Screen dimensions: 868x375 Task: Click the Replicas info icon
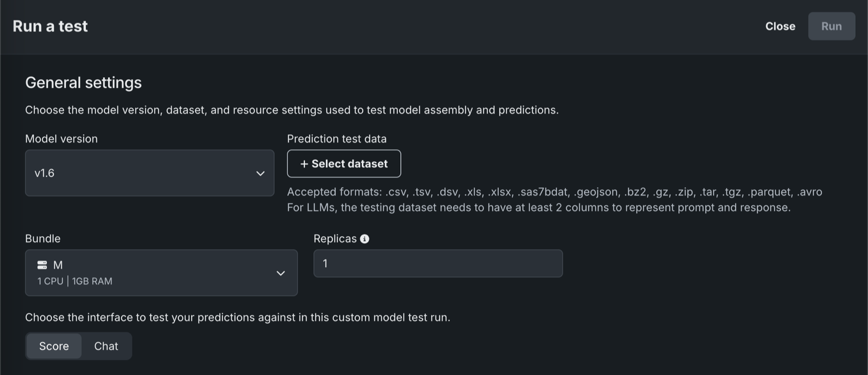(x=364, y=239)
